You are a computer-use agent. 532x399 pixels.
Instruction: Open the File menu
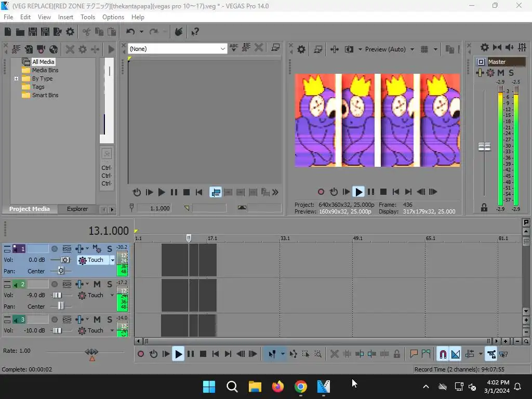pyautogui.click(x=8, y=17)
